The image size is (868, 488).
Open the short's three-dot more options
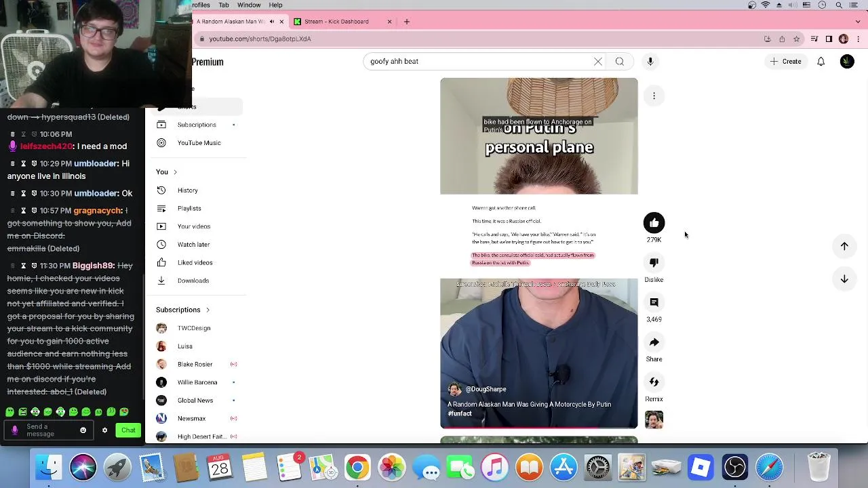[x=654, y=96]
